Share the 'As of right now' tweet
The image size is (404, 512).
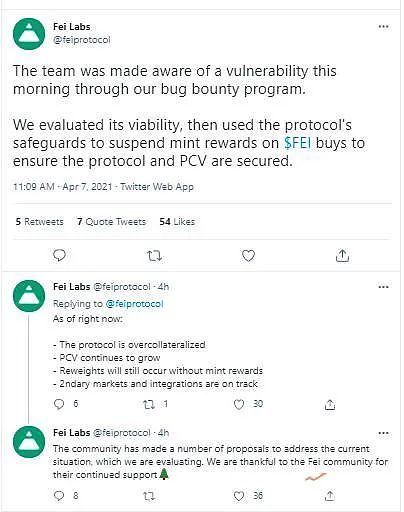(x=330, y=404)
